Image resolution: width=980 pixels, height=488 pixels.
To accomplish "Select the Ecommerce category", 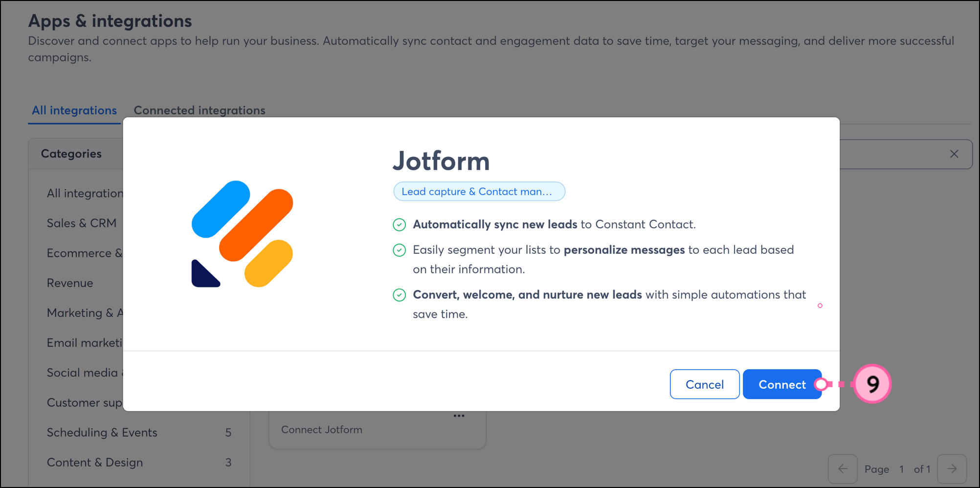I will click(x=85, y=253).
